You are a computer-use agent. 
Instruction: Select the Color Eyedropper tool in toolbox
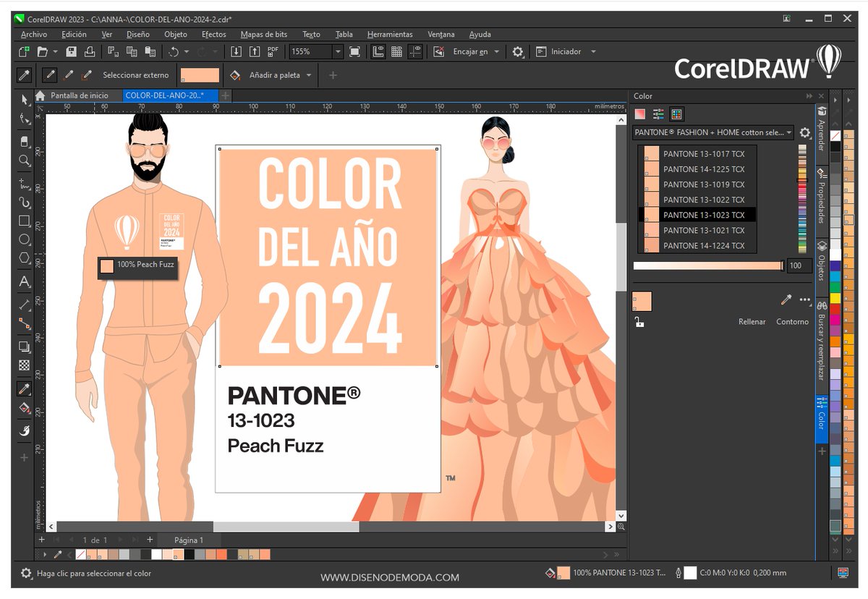(25, 388)
